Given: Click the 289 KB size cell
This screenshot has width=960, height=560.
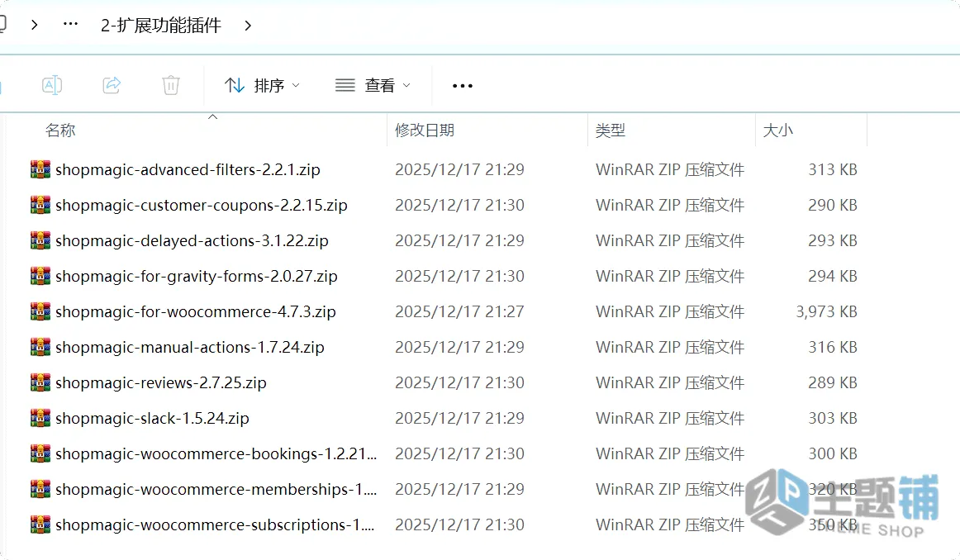Looking at the screenshot, I should pyautogui.click(x=833, y=382).
